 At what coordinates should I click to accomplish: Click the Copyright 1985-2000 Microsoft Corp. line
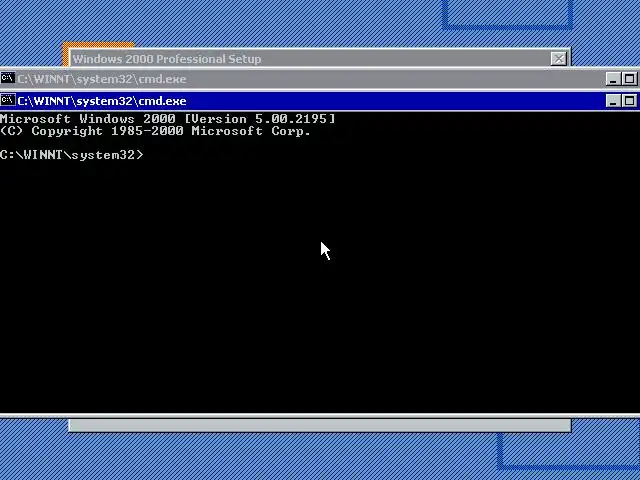coord(155,131)
